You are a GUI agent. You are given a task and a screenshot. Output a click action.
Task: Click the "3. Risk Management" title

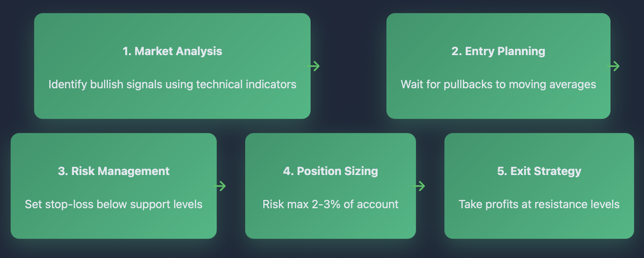[x=114, y=171]
